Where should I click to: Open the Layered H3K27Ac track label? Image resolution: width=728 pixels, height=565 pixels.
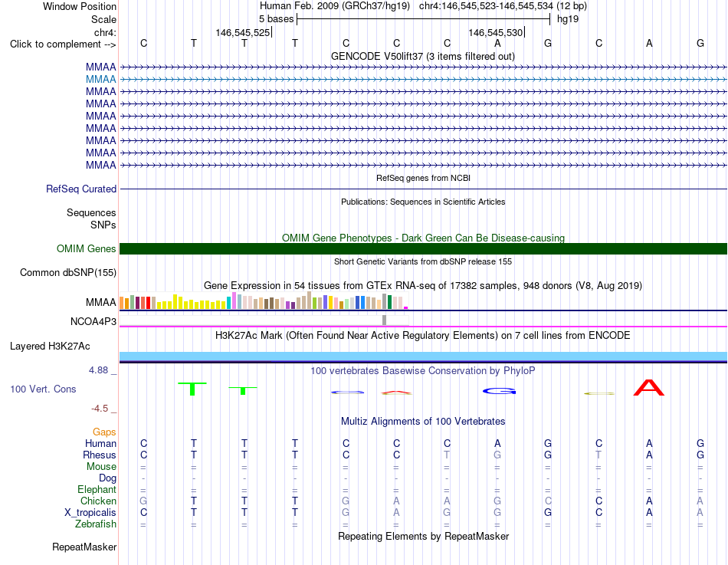(x=50, y=347)
